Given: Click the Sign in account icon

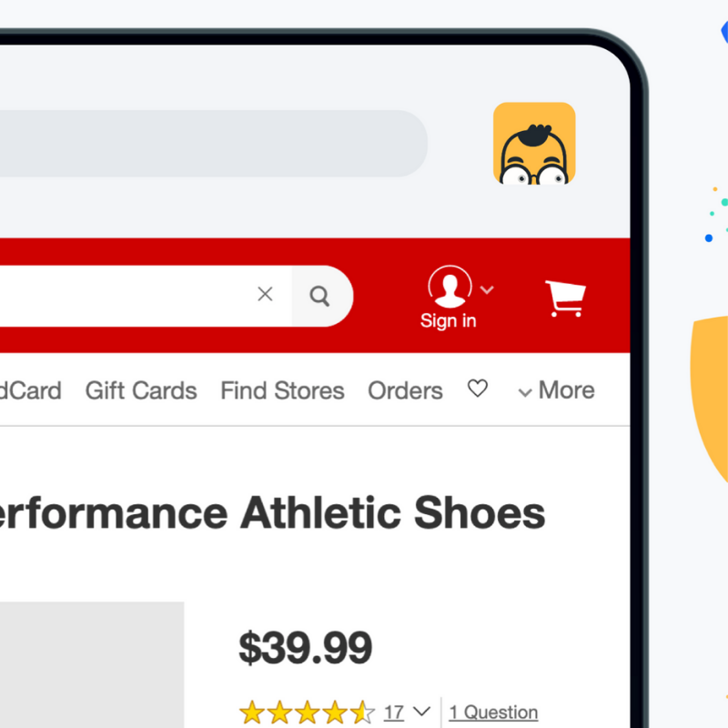Looking at the screenshot, I should [x=450, y=287].
